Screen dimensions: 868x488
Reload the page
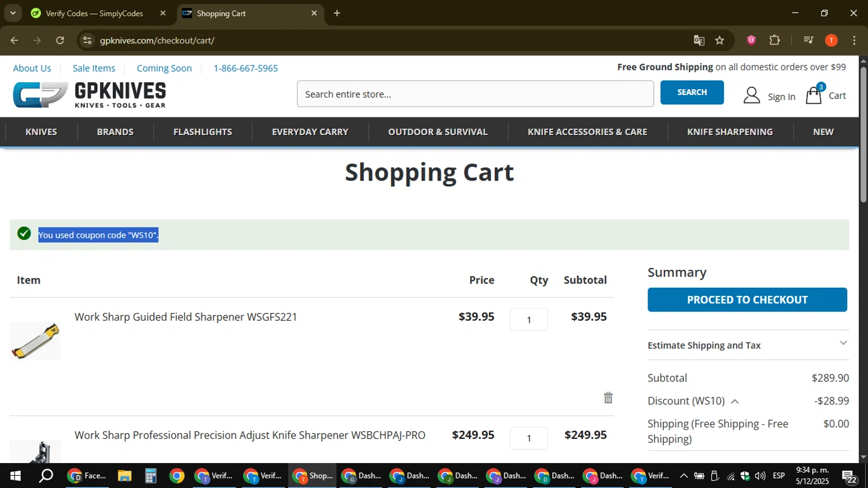point(60,40)
